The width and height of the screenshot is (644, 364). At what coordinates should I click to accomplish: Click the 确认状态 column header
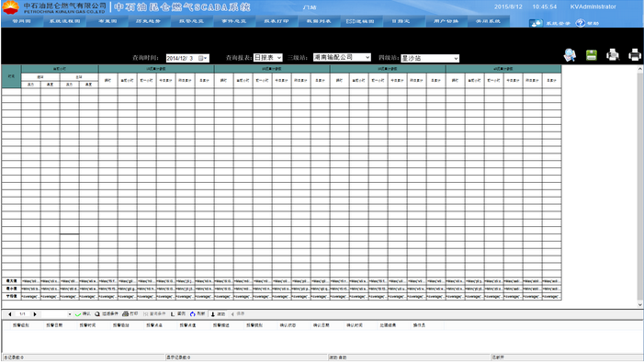coord(288,325)
